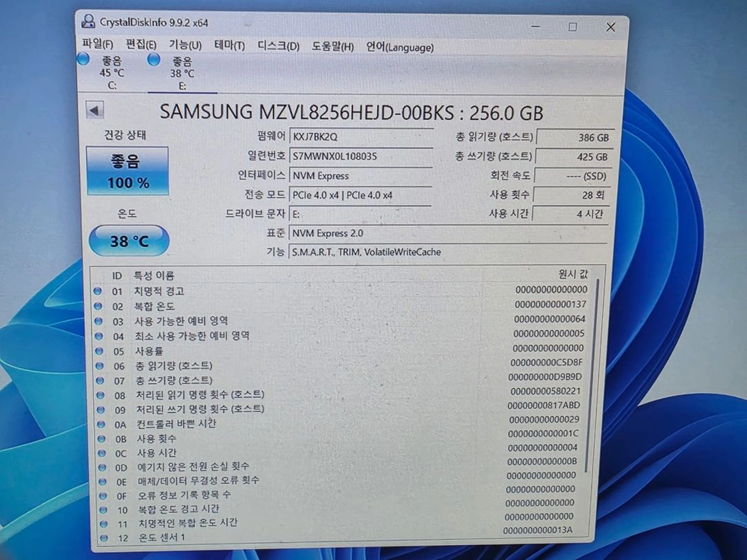Click the blue status circle for E: drive
Image resolution: width=747 pixels, height=560 pixels.
click(153, 60)
